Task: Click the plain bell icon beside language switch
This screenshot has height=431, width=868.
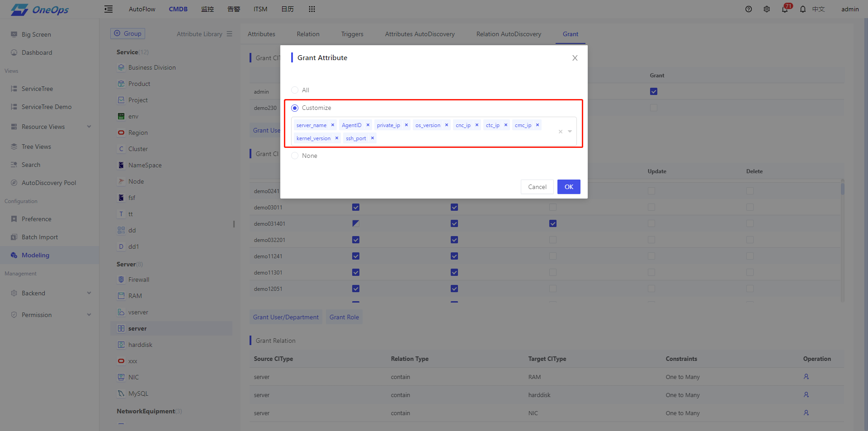Action: tap(803, 9)
